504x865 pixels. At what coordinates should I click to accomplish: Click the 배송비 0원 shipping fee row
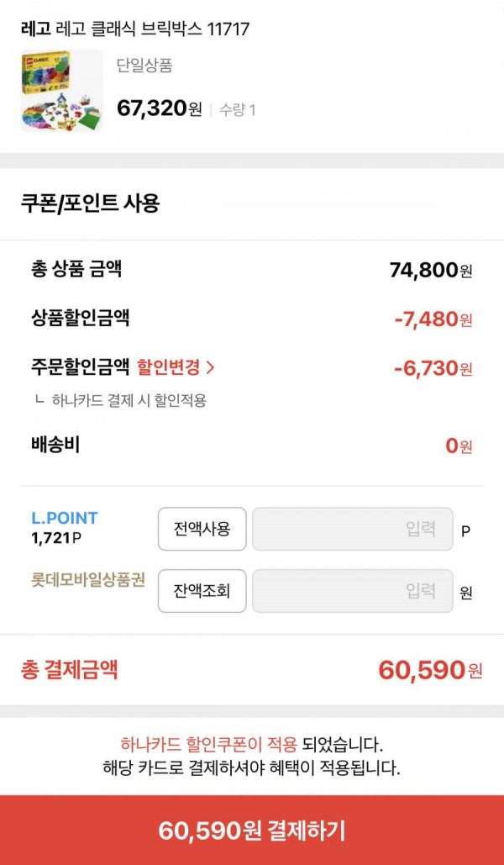pyautogui.click(x=252, y=446)
